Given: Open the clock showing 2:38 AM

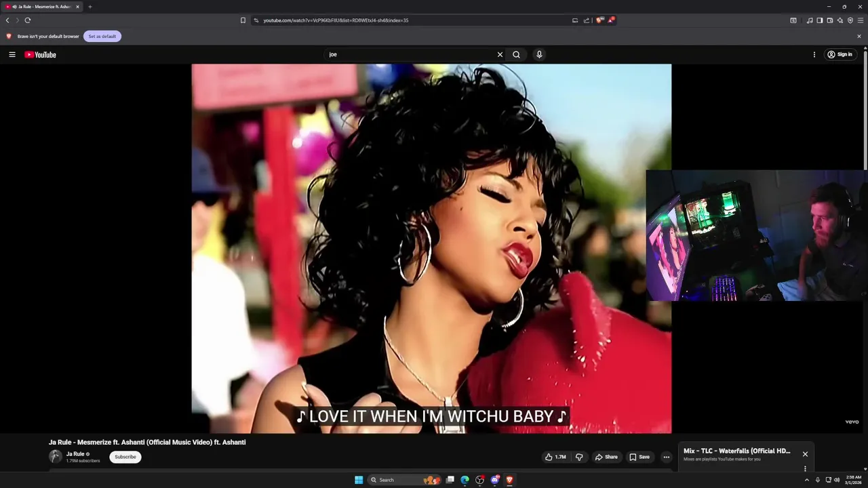Looking at the screenshot, I should pyautogui.click(x=853, y=480).
